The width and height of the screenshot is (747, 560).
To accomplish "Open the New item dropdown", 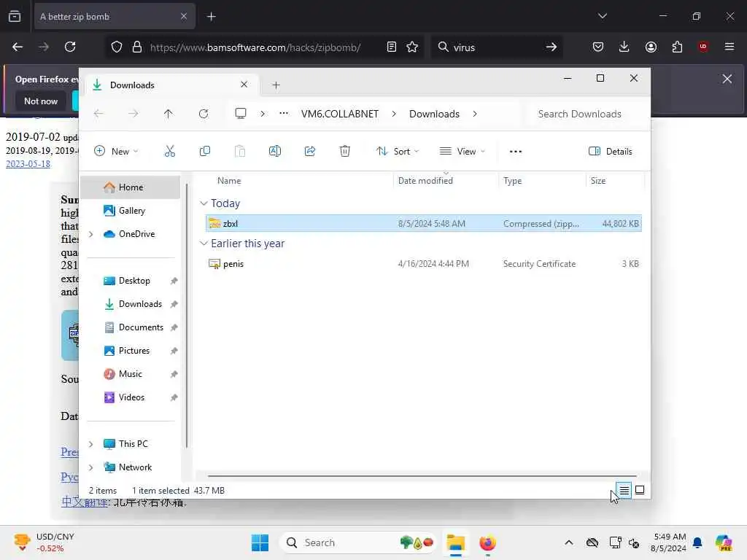I will 116,152.
